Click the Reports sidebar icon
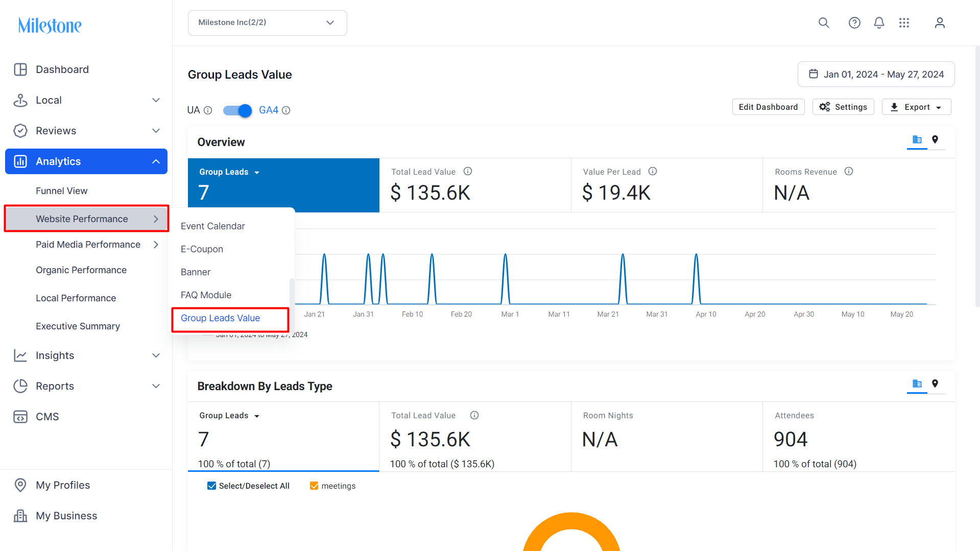The height and width of the screenshot is (551, 980). tap(20, 386)
